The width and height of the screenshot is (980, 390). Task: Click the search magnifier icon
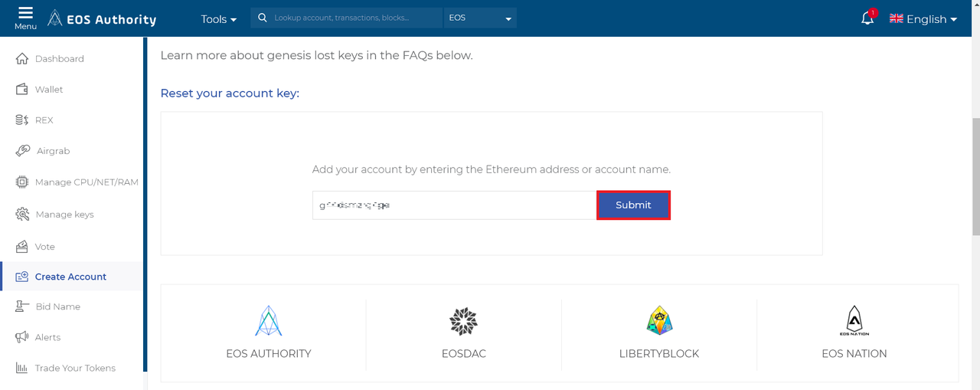pos(263,18)
